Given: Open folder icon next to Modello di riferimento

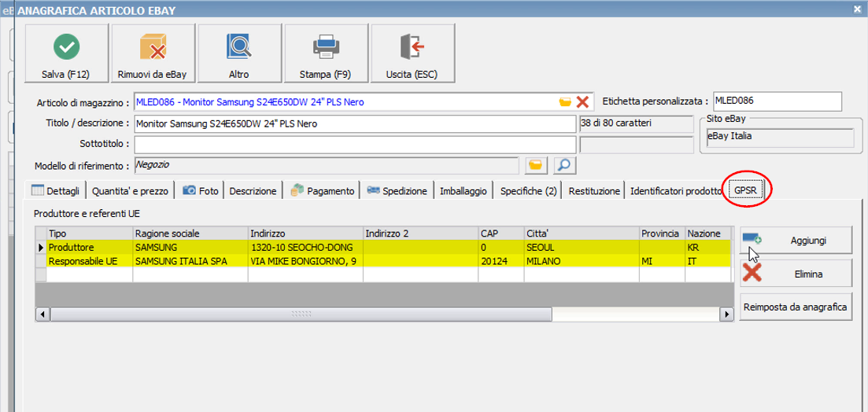Looking at the screenshot, I should click(535, 165).
